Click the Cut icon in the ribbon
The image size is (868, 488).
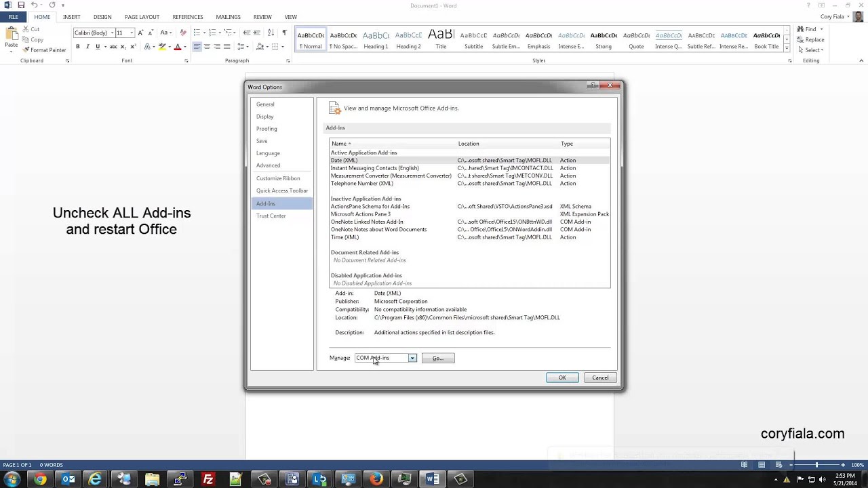point(26,29)
